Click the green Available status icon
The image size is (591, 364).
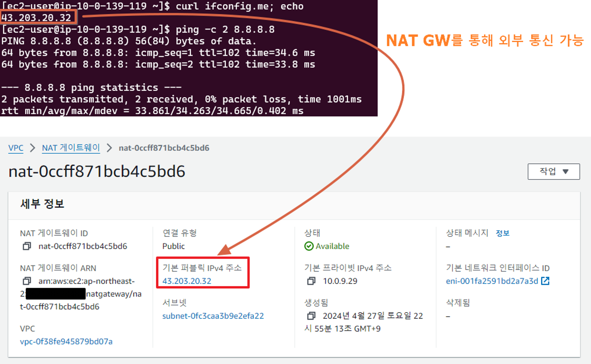(x=309, y=246)
